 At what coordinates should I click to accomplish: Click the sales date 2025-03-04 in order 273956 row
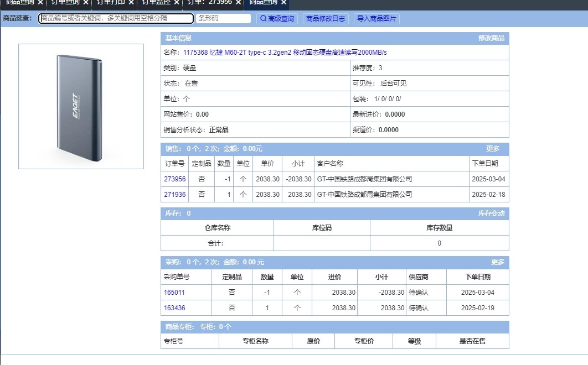489,179
